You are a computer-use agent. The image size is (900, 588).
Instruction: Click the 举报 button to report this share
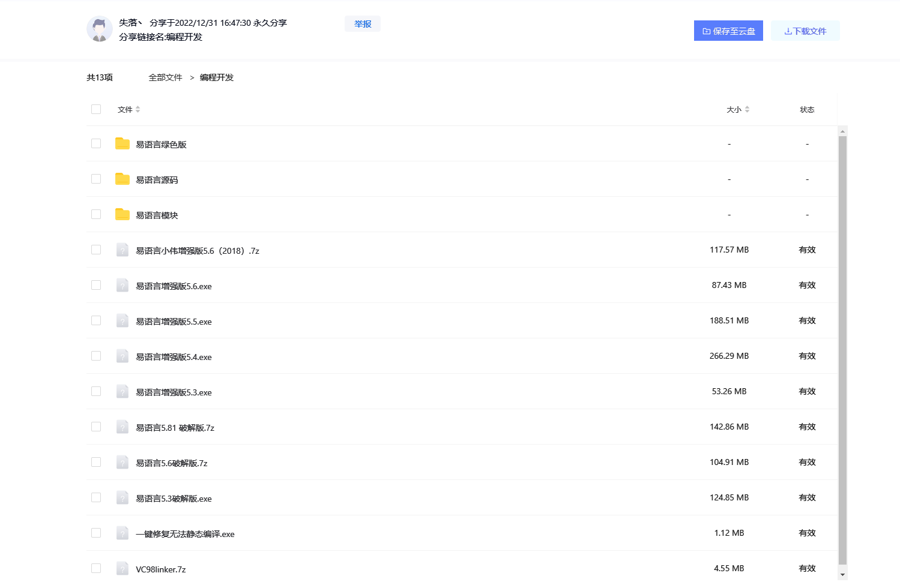click(363, 23)
